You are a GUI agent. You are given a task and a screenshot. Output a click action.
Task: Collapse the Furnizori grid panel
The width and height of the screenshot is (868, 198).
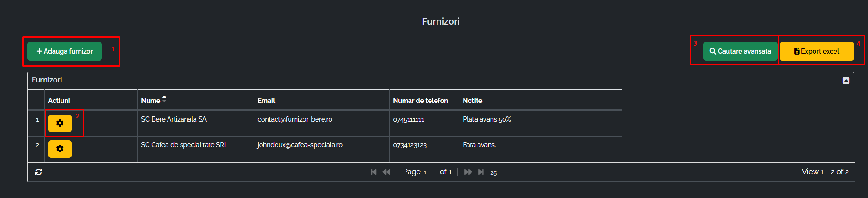click(846, 81)
